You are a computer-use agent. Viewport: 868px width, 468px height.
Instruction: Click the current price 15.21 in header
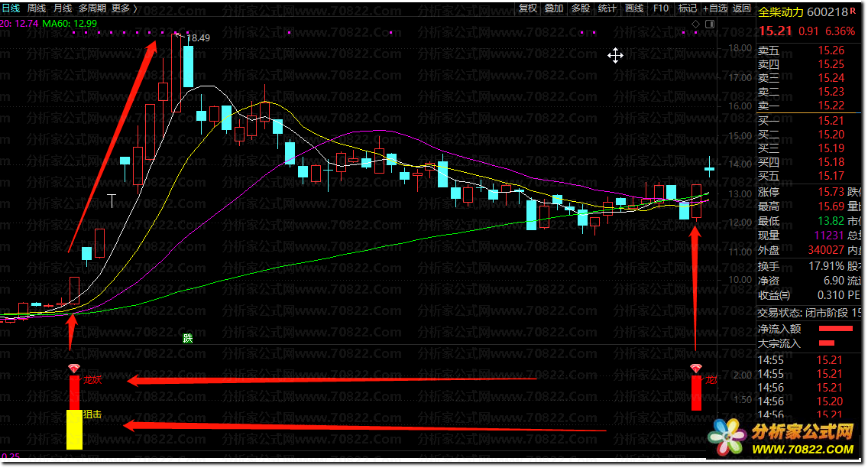click(x=775, y=31)
